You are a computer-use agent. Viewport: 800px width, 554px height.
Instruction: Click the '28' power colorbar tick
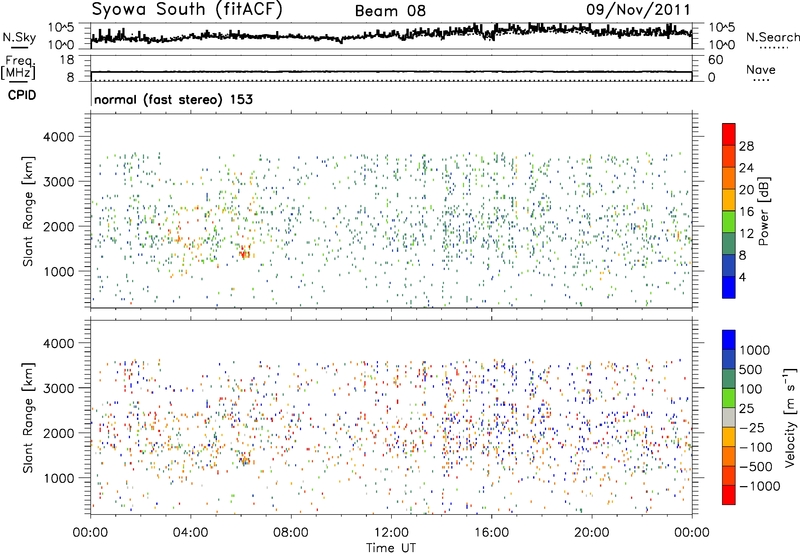746,146
